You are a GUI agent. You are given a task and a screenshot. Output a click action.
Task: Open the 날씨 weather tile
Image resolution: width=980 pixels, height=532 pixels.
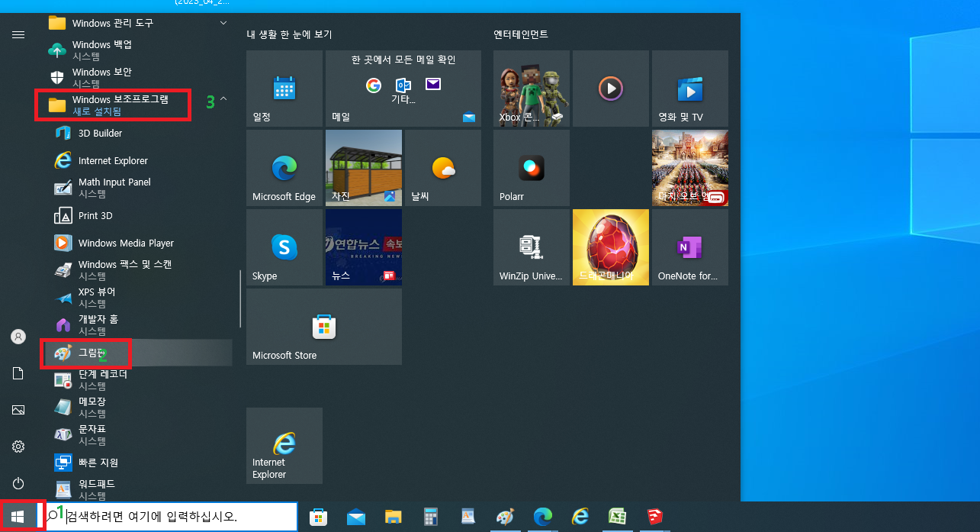click(x=443, y=168)
